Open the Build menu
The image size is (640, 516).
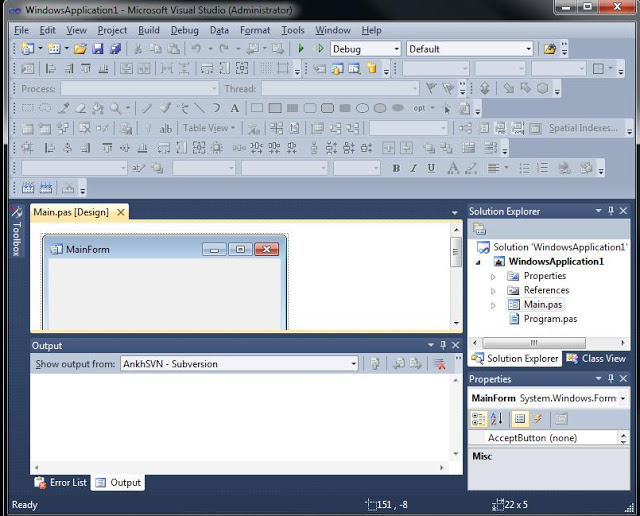click(149, 30)
